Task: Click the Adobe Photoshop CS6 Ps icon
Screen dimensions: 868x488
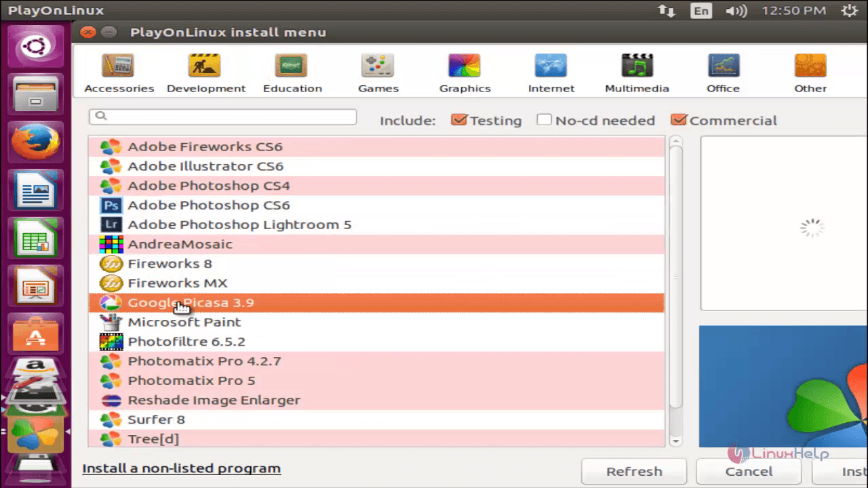Action: (x=111, y=205)
